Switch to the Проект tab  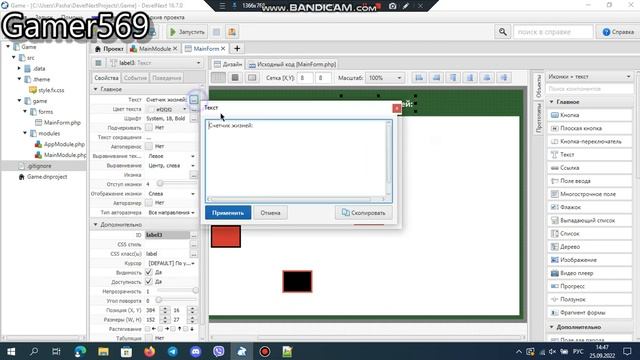coord(109,49)
